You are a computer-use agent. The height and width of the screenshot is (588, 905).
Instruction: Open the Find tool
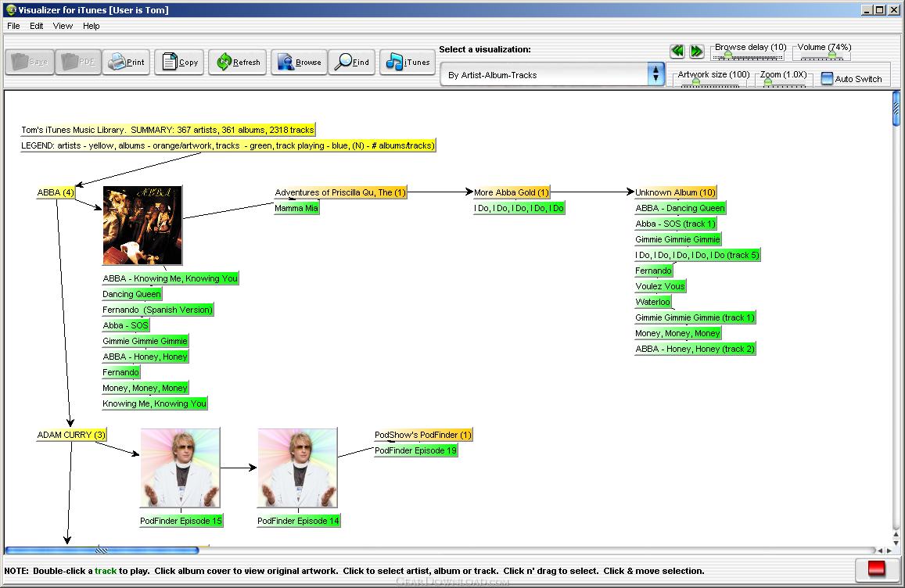[351, 62]
